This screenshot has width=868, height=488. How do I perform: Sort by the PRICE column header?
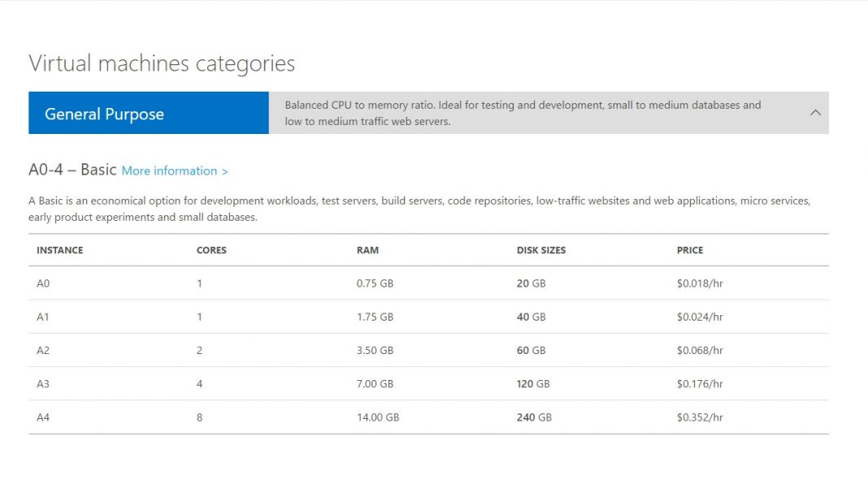click(689, 250)
